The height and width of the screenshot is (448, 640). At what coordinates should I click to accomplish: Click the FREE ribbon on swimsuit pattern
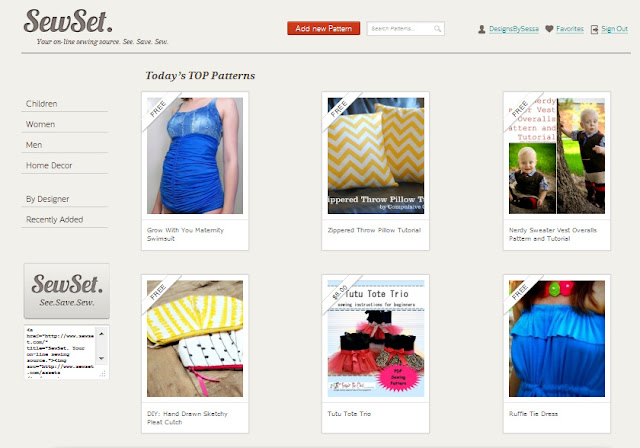pyautogui.click(x=159, y=110)
